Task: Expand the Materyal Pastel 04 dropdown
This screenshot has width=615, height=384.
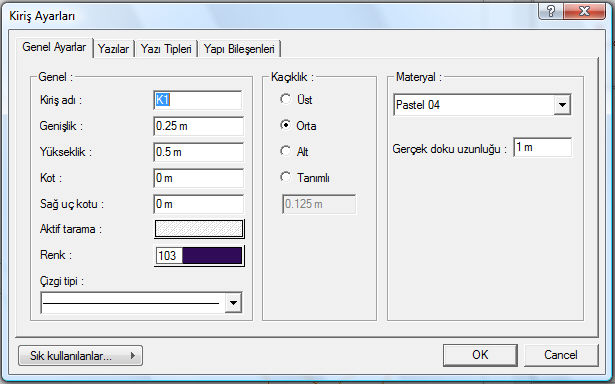Action: 562,105
